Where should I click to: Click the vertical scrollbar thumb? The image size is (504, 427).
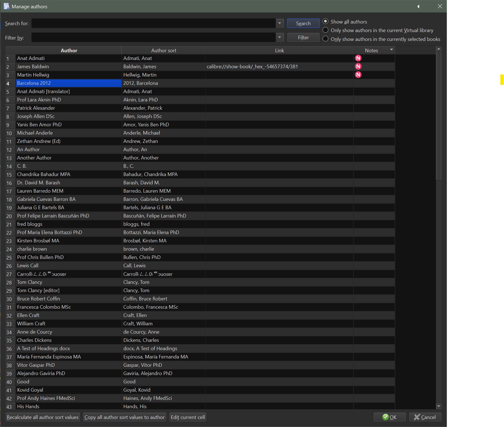438,116
